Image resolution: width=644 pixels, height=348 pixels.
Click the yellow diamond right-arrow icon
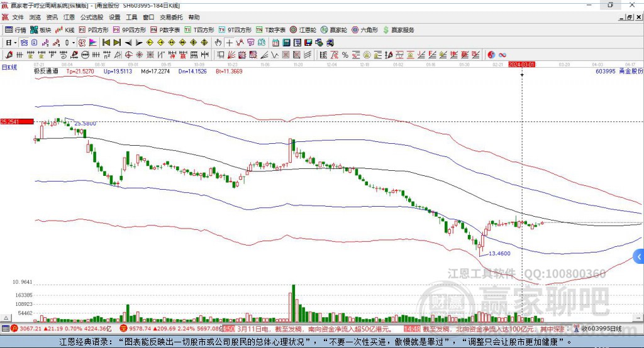[160, 42]
